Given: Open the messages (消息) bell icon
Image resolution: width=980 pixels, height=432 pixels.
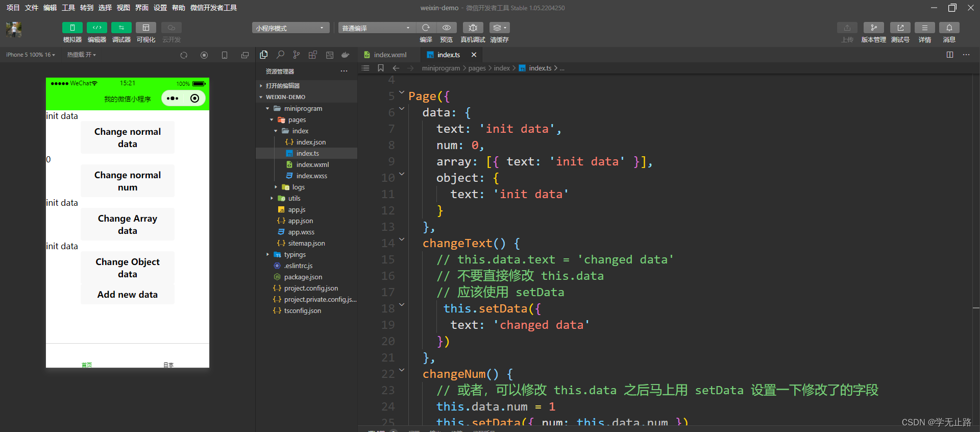Looking at the screenshot, I should (x=949, y=28).
